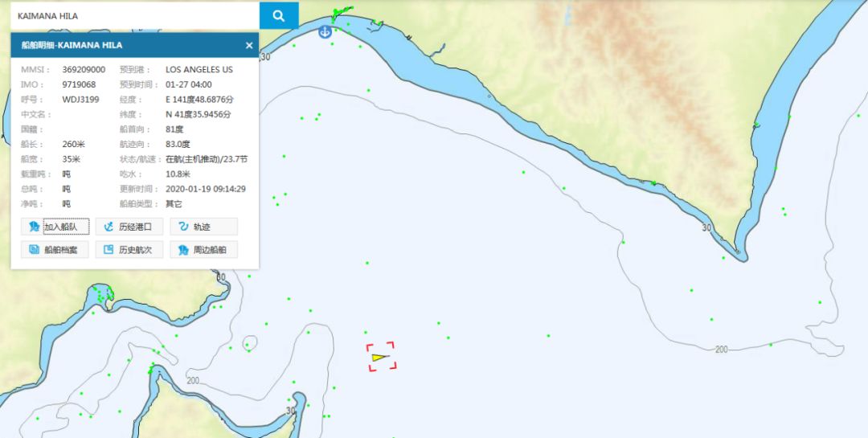Click the panel title 船舶明细-KAIMANA HILA
868x438 pixels.
(x=72, y=45)
